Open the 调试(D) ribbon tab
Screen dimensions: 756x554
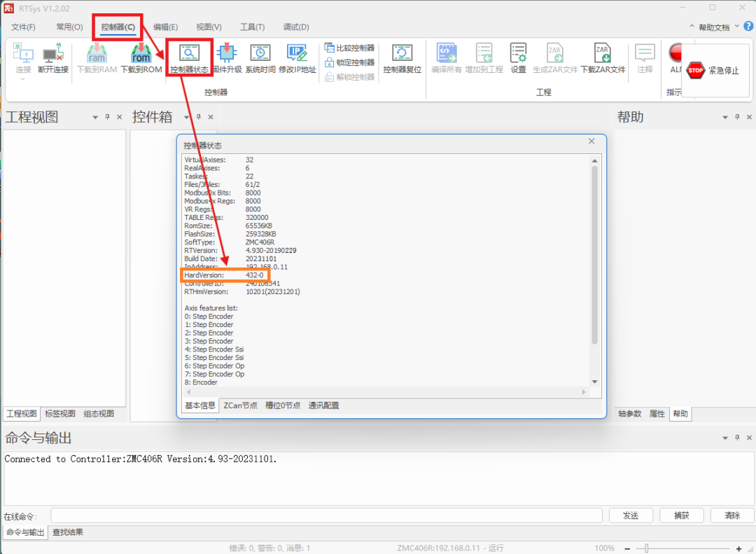pos(296,27)
